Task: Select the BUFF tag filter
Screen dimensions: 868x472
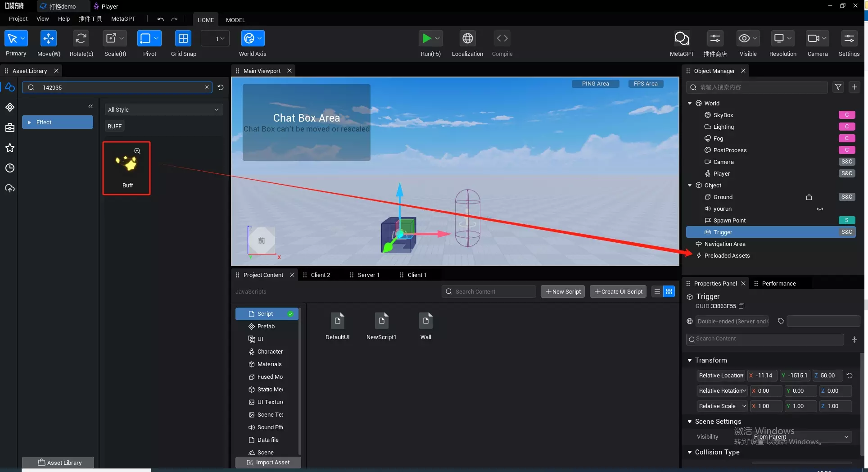Action: pyautogui.click(x=114, y=126)
